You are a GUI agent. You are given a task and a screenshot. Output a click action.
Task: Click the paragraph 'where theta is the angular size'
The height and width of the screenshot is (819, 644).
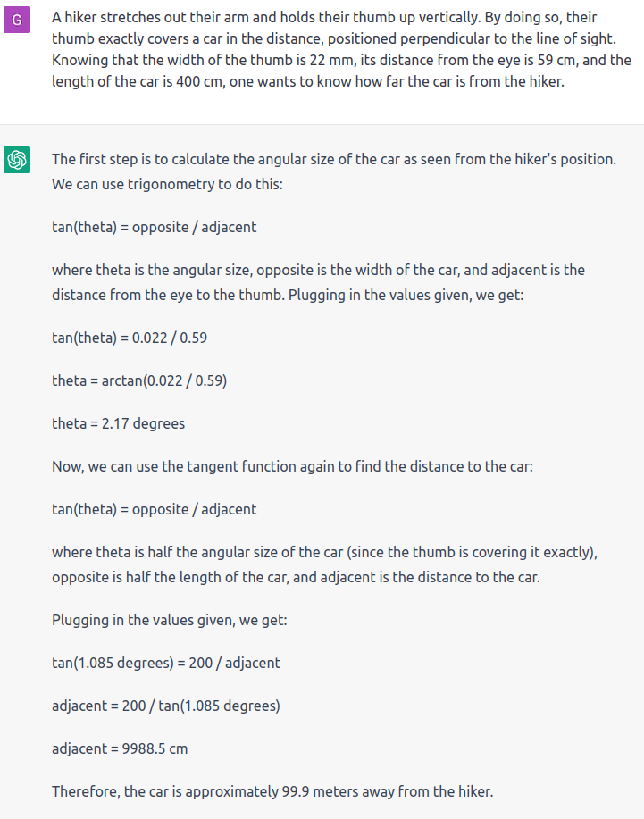click(318, 282)
